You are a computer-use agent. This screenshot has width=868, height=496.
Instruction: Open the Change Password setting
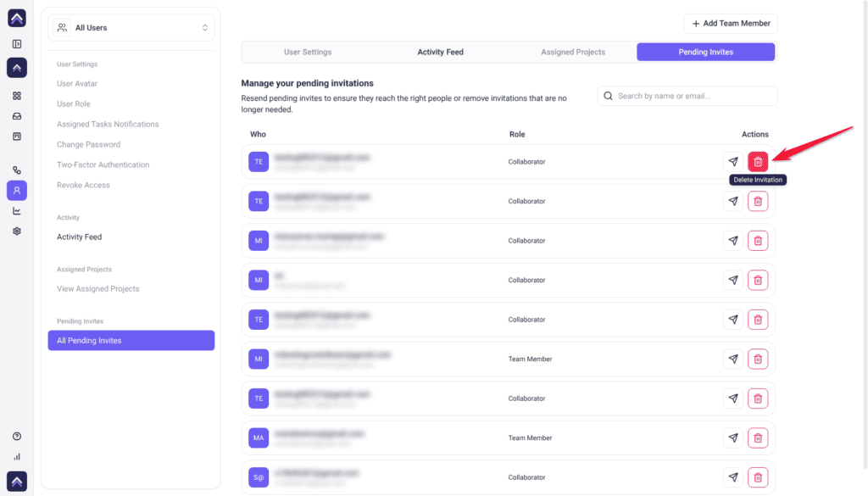point(88,144)
